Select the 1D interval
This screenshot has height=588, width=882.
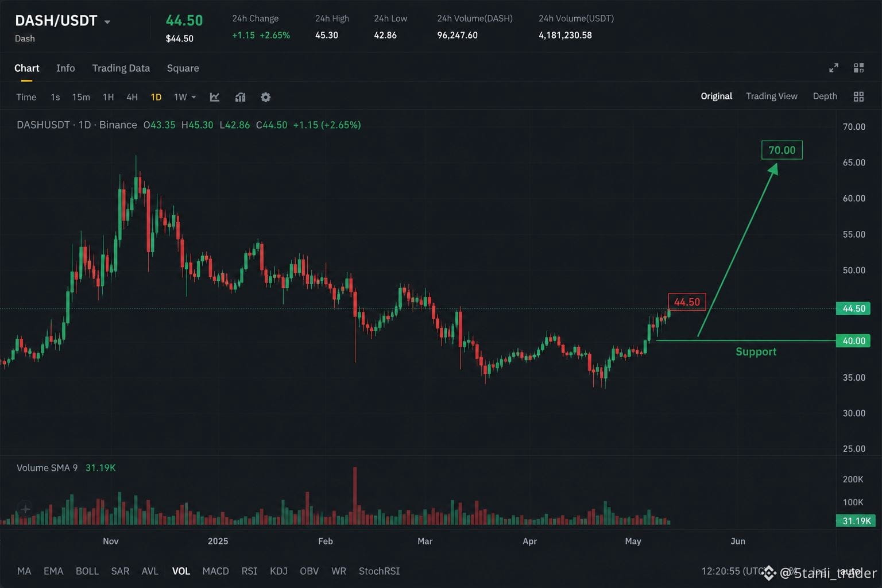click(156, 97)
